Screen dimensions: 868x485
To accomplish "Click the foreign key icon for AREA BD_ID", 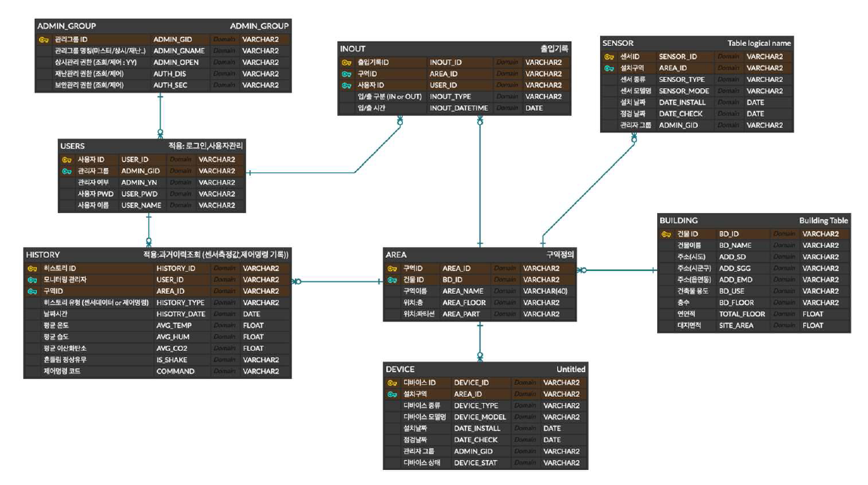I will coord(391,280).
